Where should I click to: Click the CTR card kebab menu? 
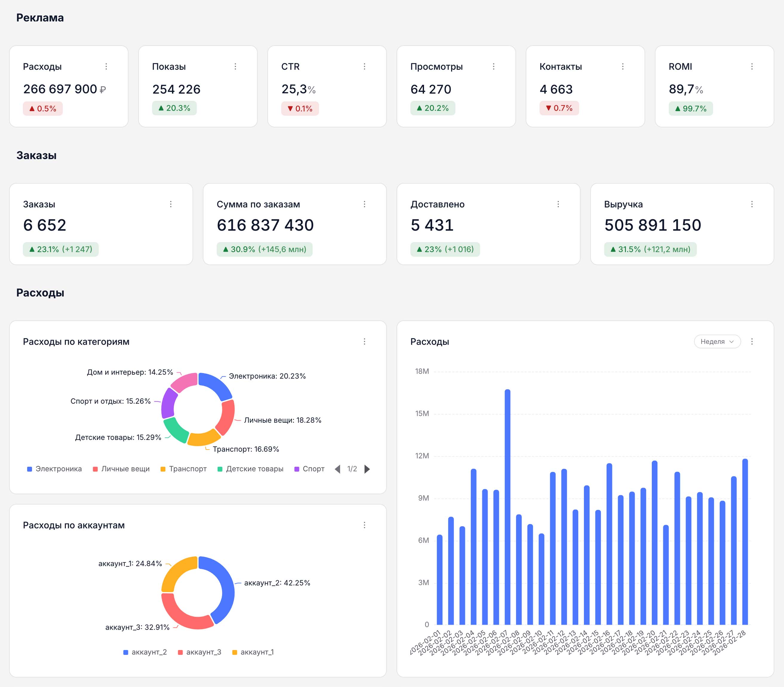(365, 66)
